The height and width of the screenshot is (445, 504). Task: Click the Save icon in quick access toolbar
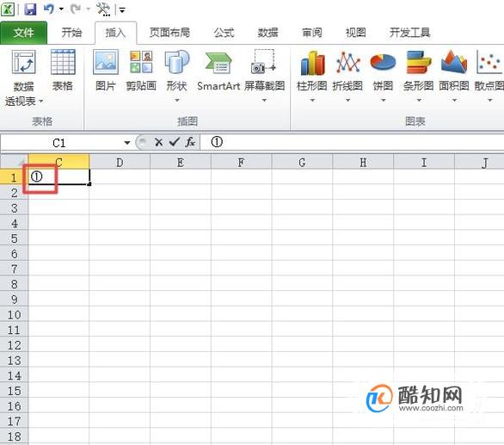[30, 9]
